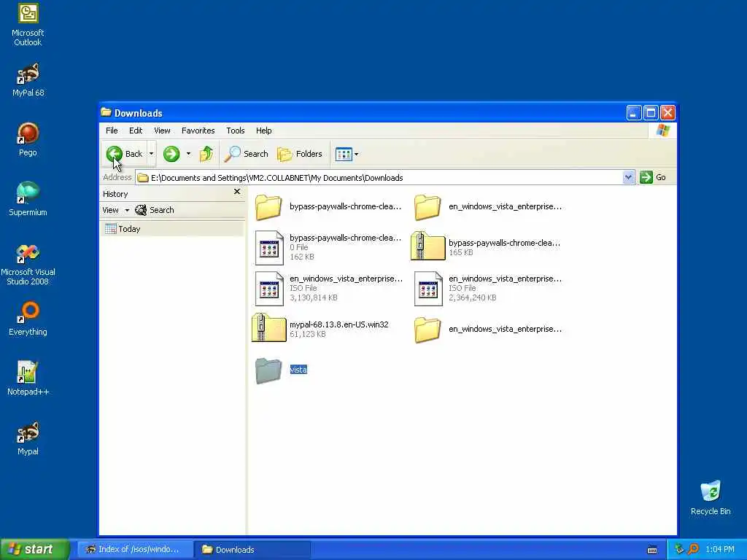Select the bypass-paywalls 165 KB zip folder
This screenshot has width=747, height=560.
[486, 247]
